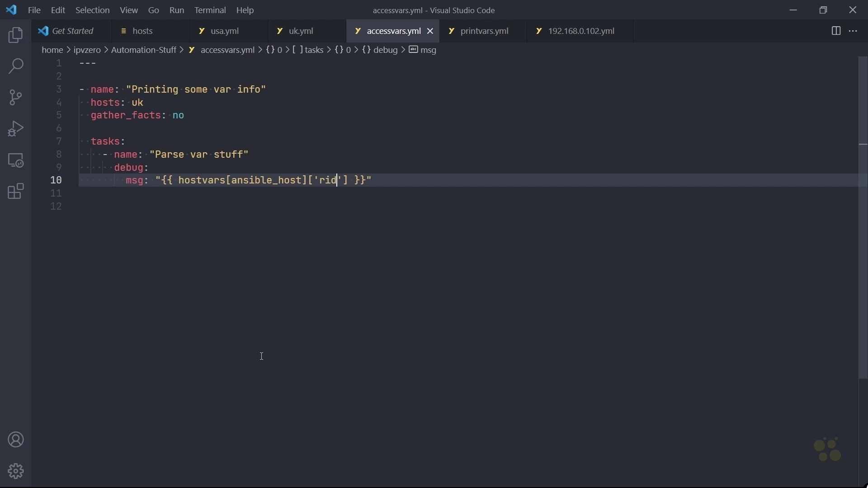This screenshot has width=868, height=488.
Task: Open the Search view icon
Action: [16, 66]
